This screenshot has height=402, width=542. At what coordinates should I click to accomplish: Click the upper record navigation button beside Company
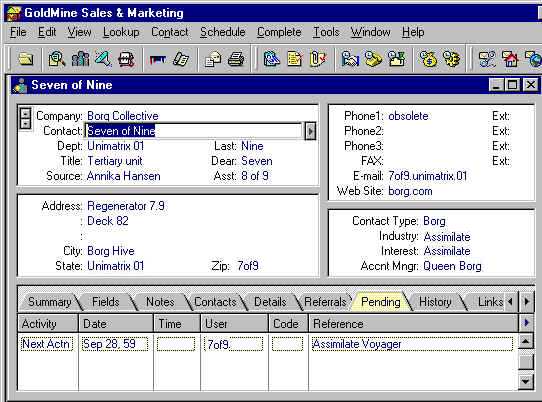pos(25,114)
